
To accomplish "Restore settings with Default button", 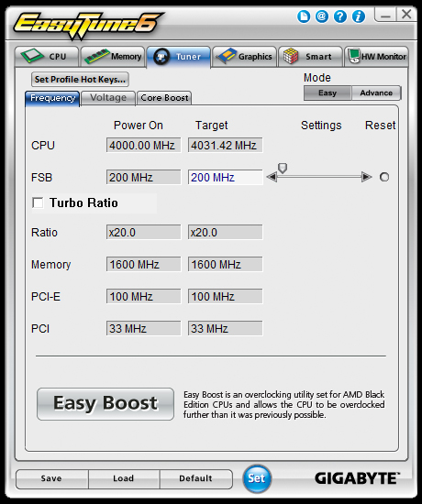I will (x=195, y=479).
